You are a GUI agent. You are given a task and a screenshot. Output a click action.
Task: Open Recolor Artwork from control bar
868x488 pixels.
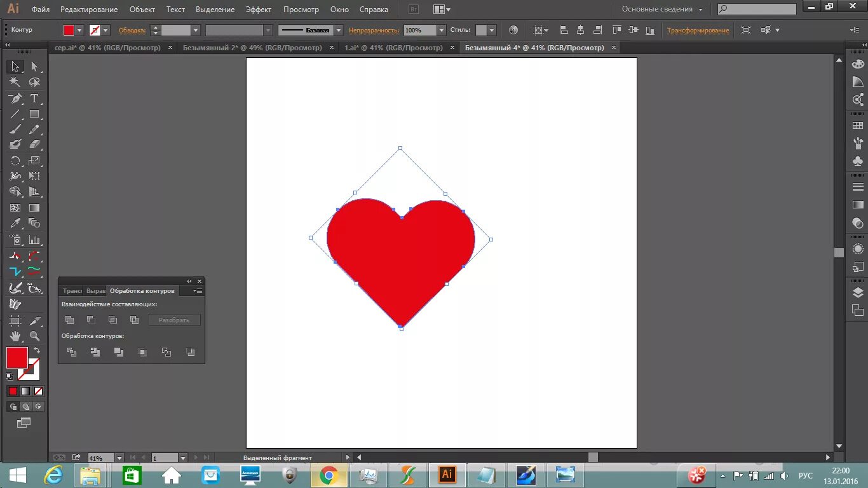513,30
